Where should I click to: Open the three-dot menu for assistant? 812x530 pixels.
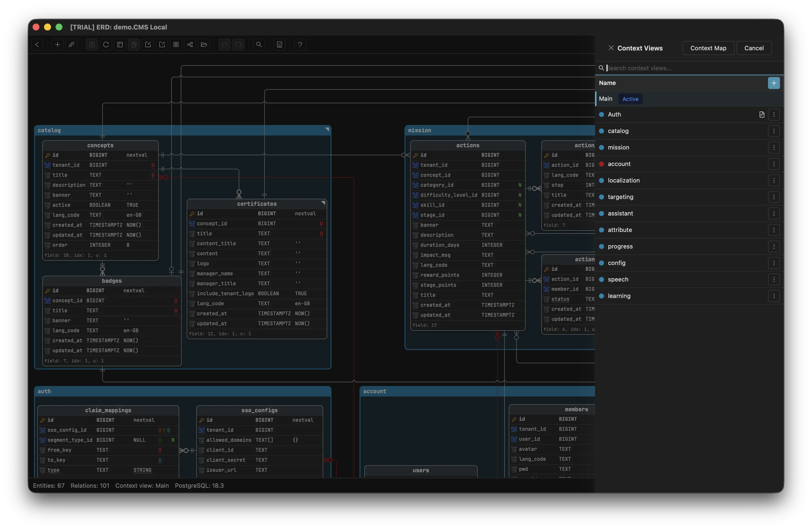773,214
